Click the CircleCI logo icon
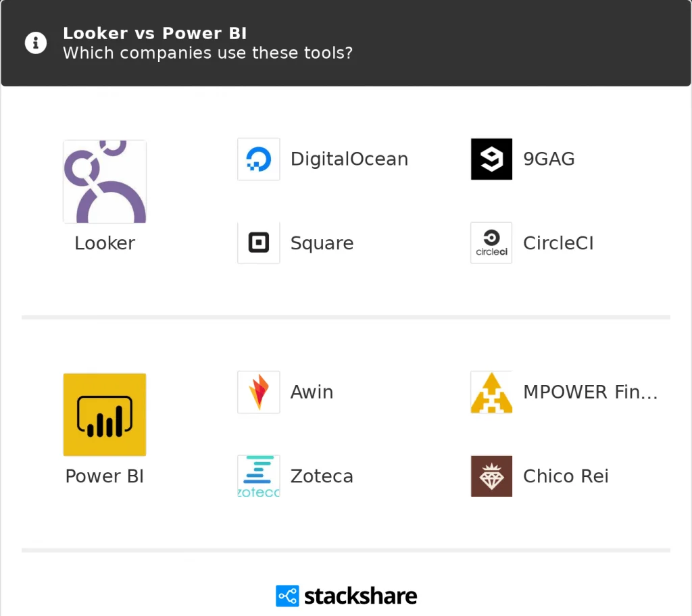Screen dimensions: 692x616 (491, 243)
